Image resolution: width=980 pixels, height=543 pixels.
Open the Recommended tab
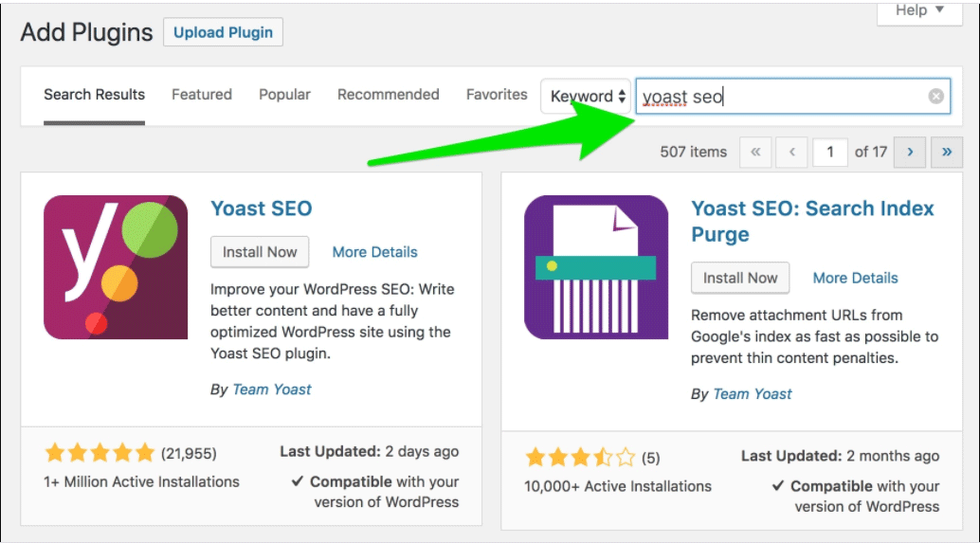388,95
